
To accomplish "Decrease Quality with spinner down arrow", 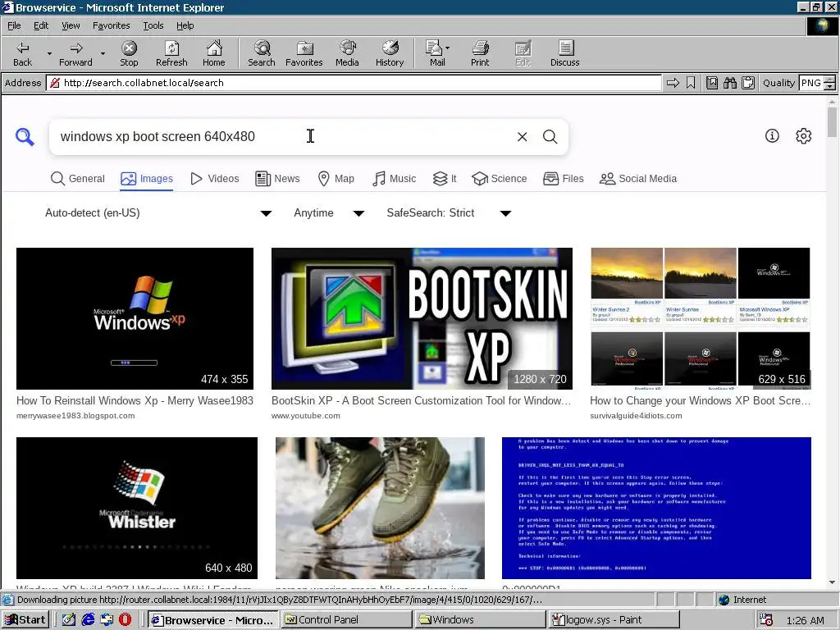I will (829, 86).
